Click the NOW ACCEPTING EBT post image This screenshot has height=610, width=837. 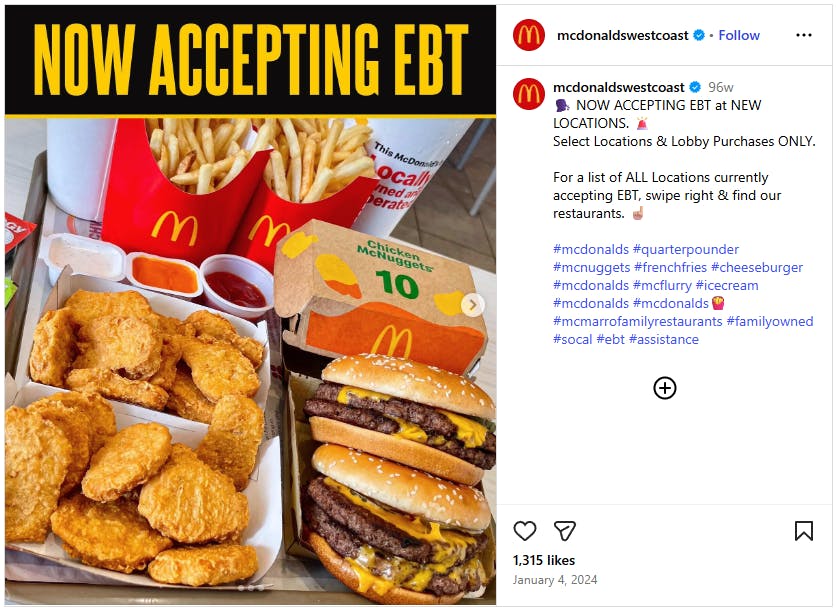tap(250, 305)
